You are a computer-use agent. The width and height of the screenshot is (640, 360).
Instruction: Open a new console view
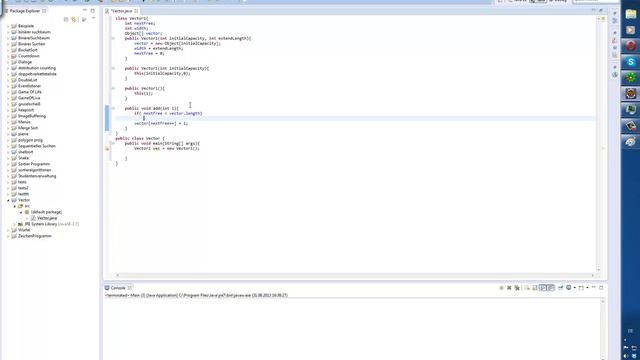pos(581,288)
